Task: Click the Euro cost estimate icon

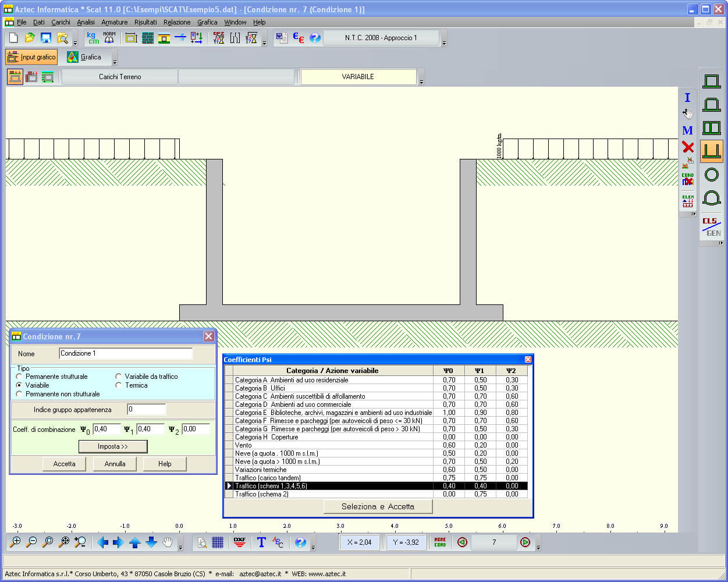Action: 299,38
